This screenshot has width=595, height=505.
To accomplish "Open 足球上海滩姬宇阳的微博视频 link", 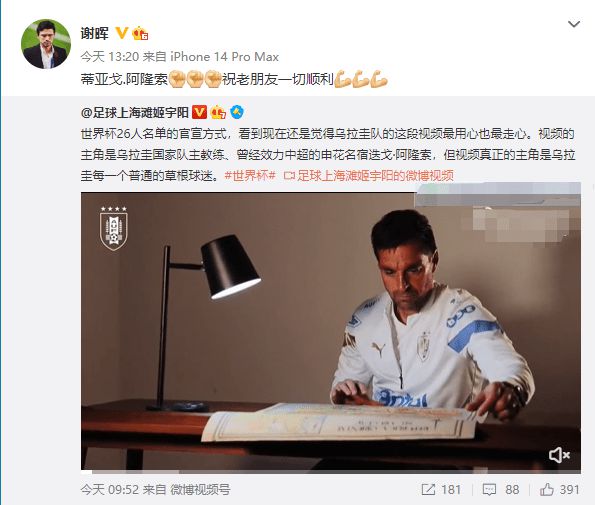I will pos(368,176).
